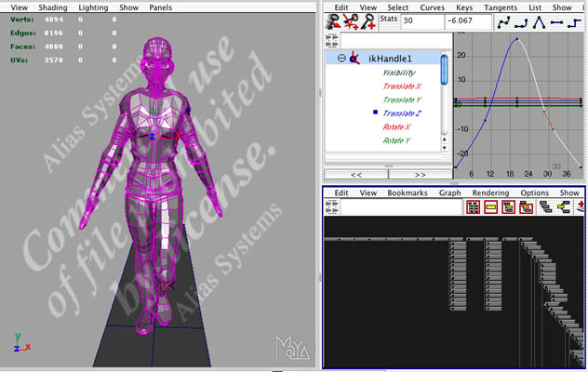
Task: Collapse the ikHandle1 node in outliner
Action: tap(341, 58)
